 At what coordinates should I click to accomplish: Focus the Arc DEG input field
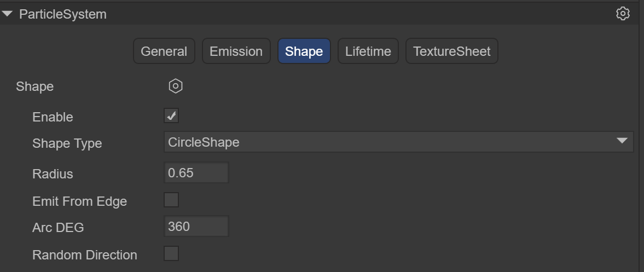[x=196, y=227]
